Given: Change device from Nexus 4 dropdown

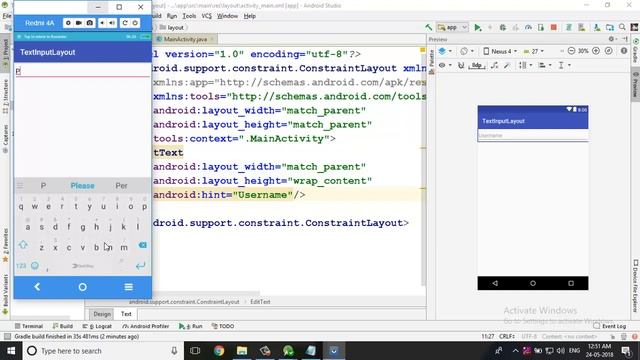Looking at the screenshot, I should [500, 51].
